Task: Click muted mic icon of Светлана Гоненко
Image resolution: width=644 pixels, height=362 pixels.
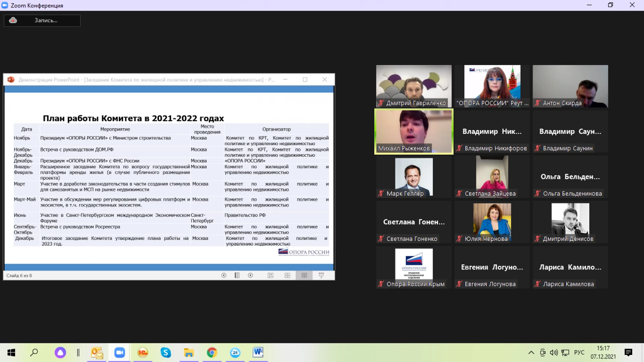Action: coord(381,239)
